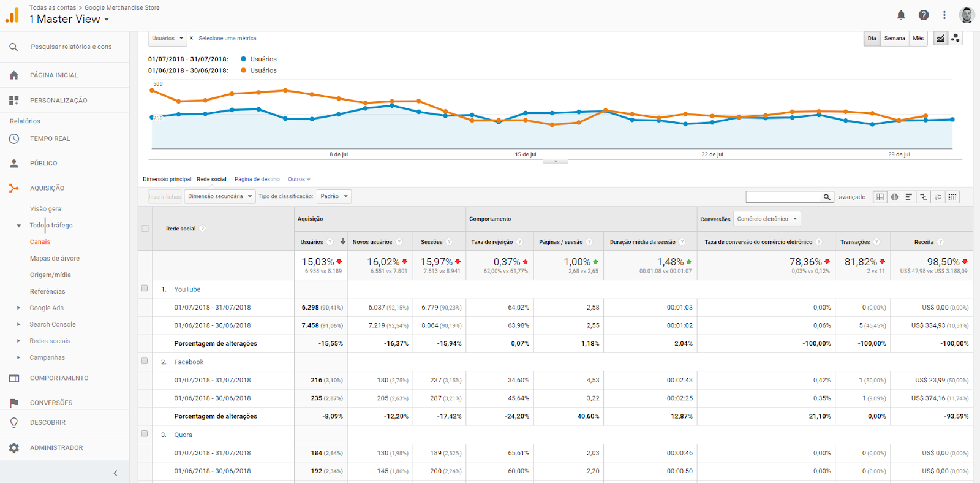The image size is (980, 483).
Task: Switch primary dimension to Página de destino
Action: point(257,180)
